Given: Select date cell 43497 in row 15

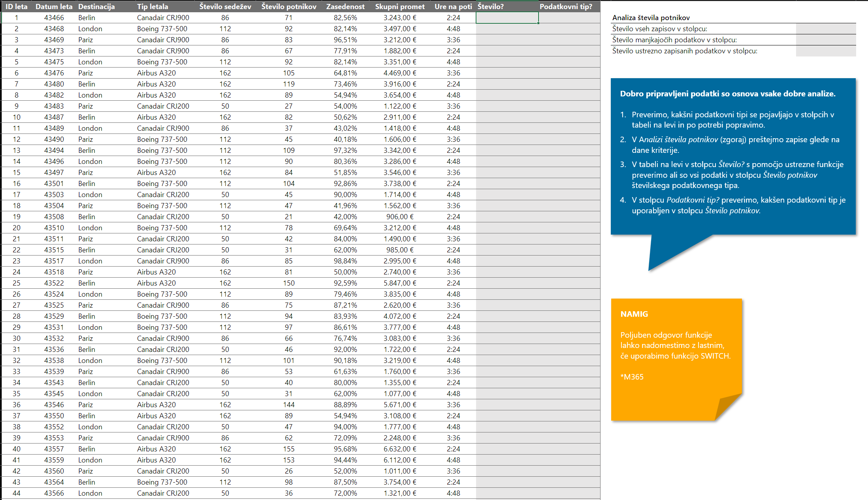Looking at the screenshot, I should 54,173.
